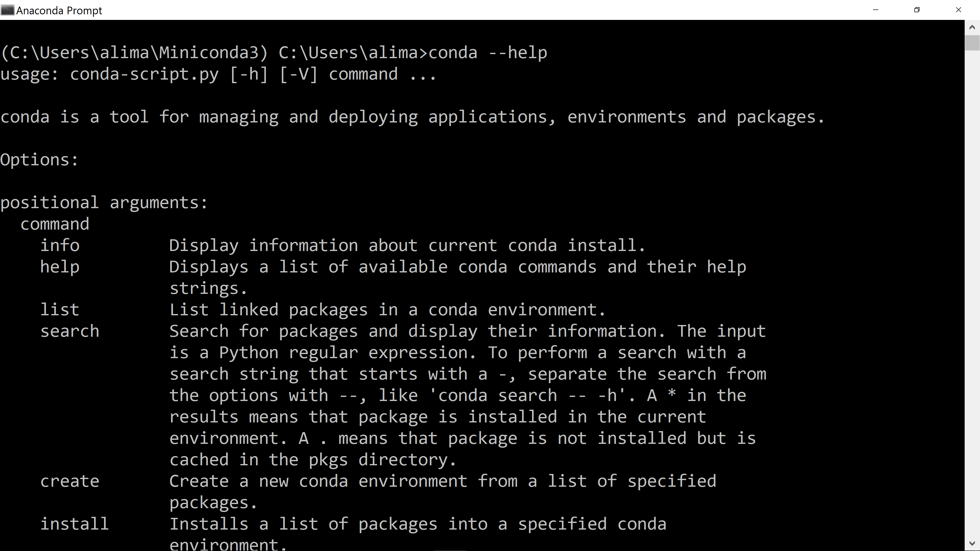
Task: Click the word 'help' command entry
Action: coord(60,267)
